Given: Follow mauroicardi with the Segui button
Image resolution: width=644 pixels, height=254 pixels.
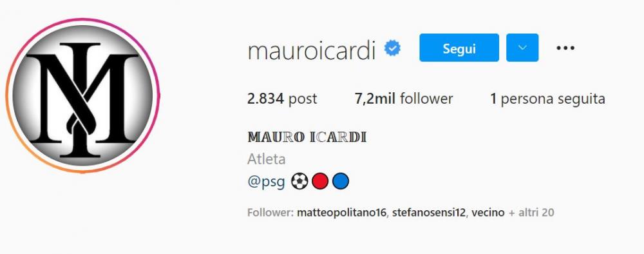Looking at the screenshot, I should click(x=459, y=48).
